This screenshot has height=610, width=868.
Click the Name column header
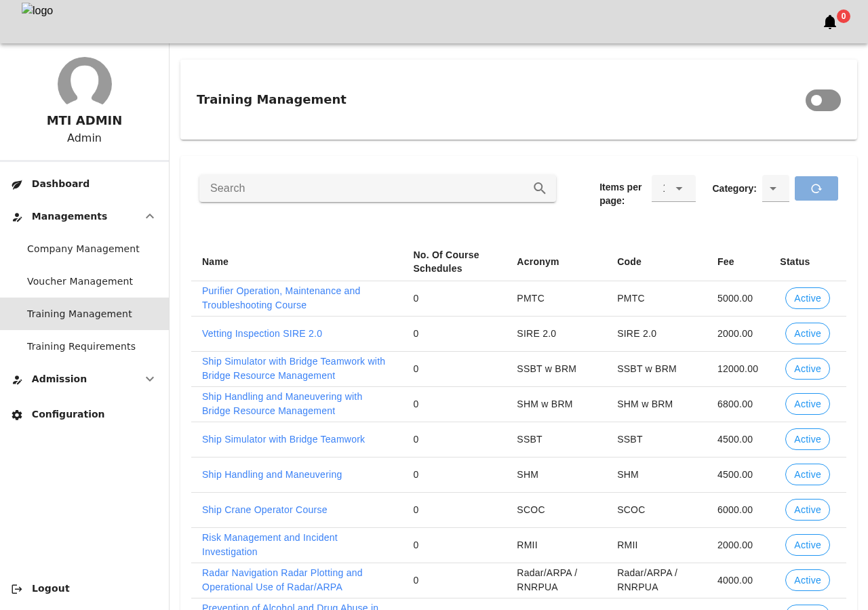pyautogui.click(x=215, y=262)
